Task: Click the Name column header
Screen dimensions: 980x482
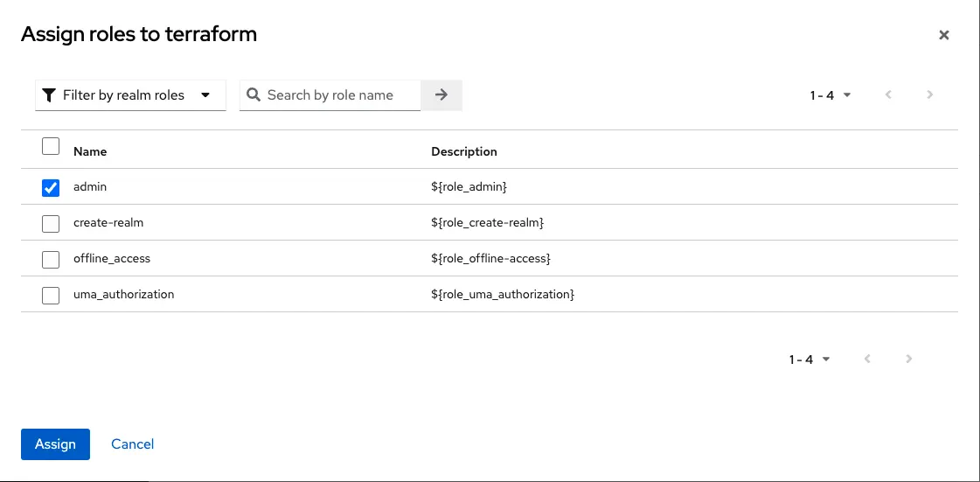Action: 90,151
